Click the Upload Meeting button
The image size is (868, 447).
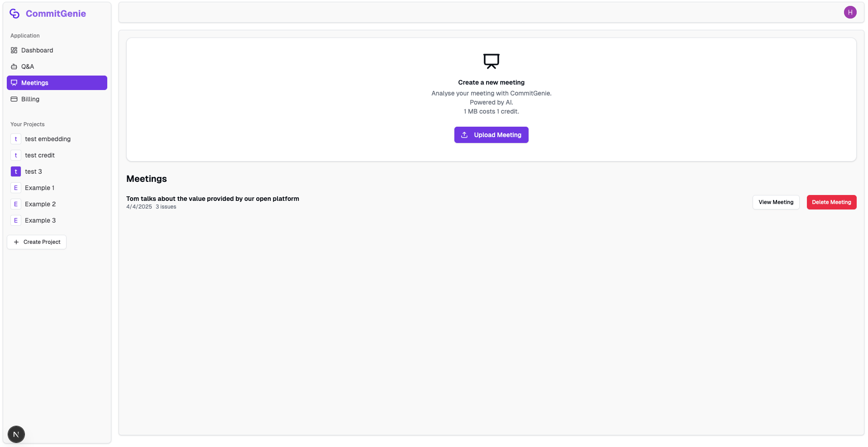[491, 135]
